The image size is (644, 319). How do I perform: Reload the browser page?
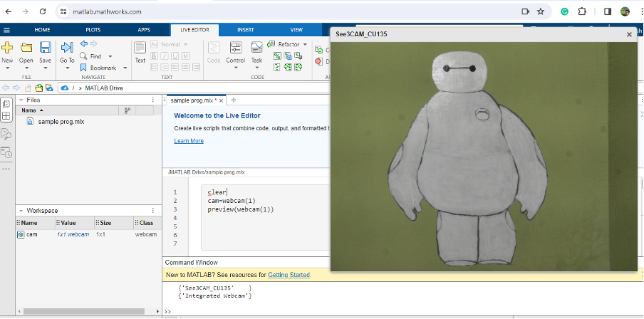(x=43, y=11)
